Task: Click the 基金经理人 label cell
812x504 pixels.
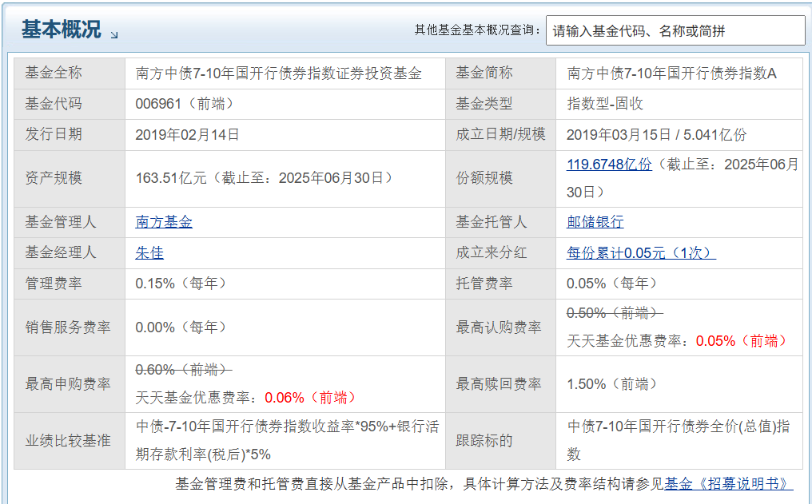Action: click(70, 253)
